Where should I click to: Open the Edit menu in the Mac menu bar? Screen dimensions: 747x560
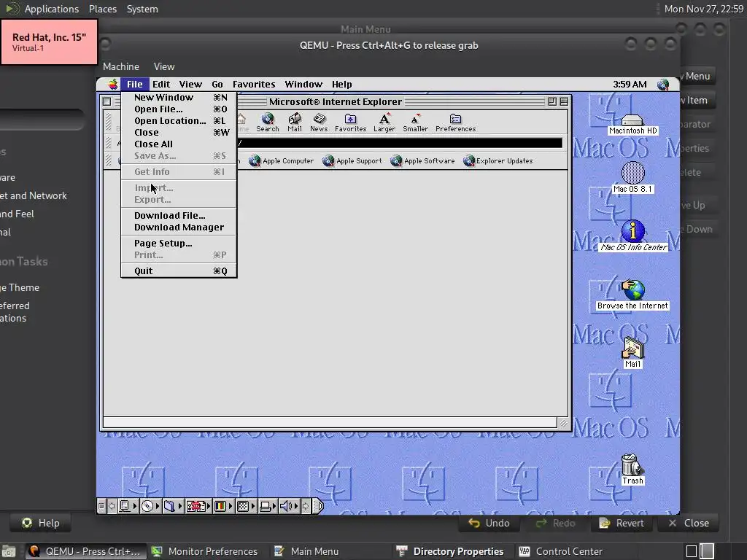161,85
